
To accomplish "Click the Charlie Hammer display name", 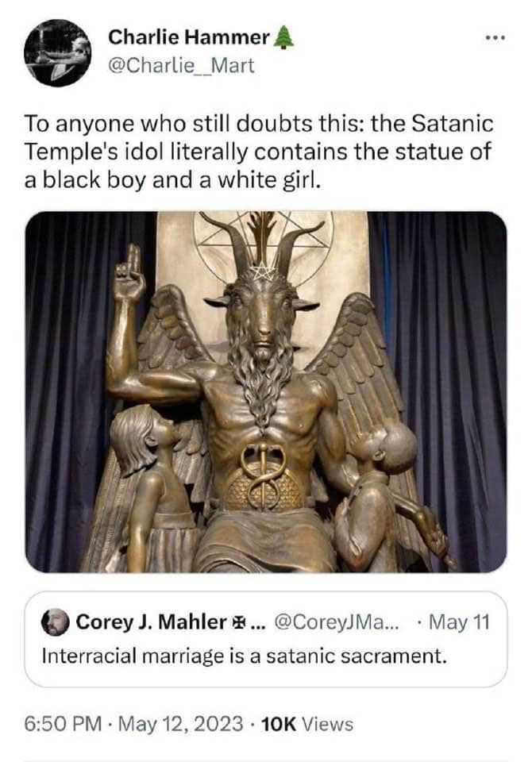I will click(x=189, y=37).
